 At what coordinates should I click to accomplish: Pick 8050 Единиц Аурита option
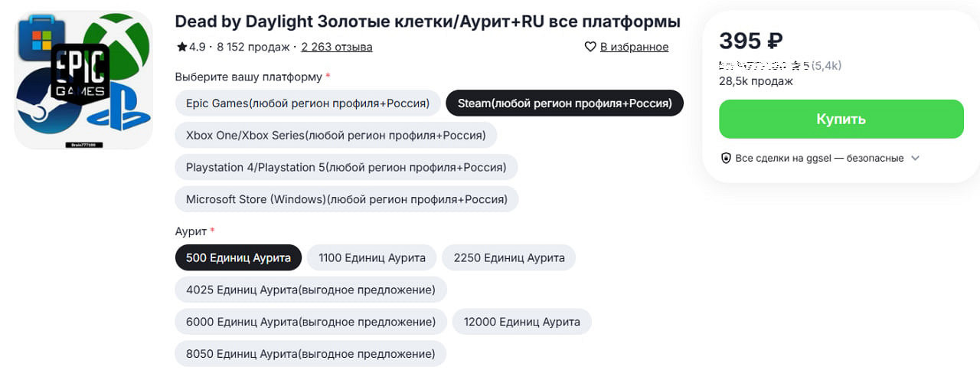pos(310,354)
